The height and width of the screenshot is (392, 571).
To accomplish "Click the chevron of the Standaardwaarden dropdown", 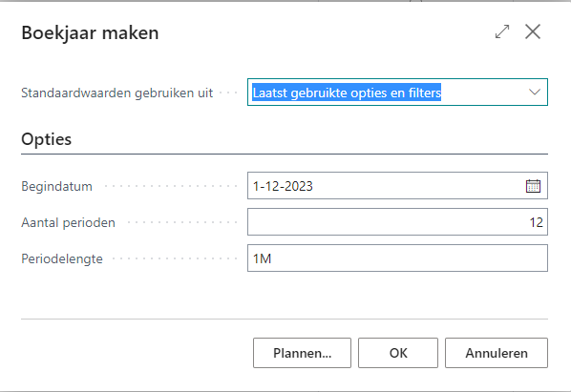I will click(x=534, y=92).
